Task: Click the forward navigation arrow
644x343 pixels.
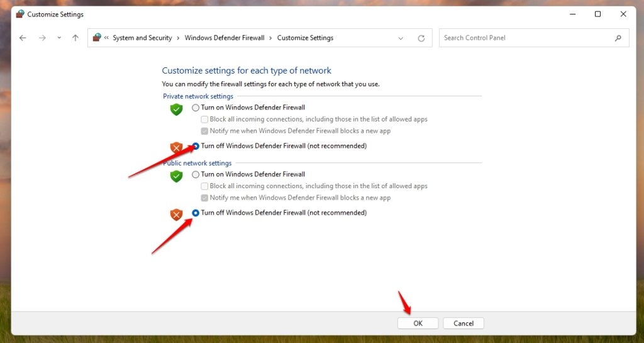Action: pos(42,38)
